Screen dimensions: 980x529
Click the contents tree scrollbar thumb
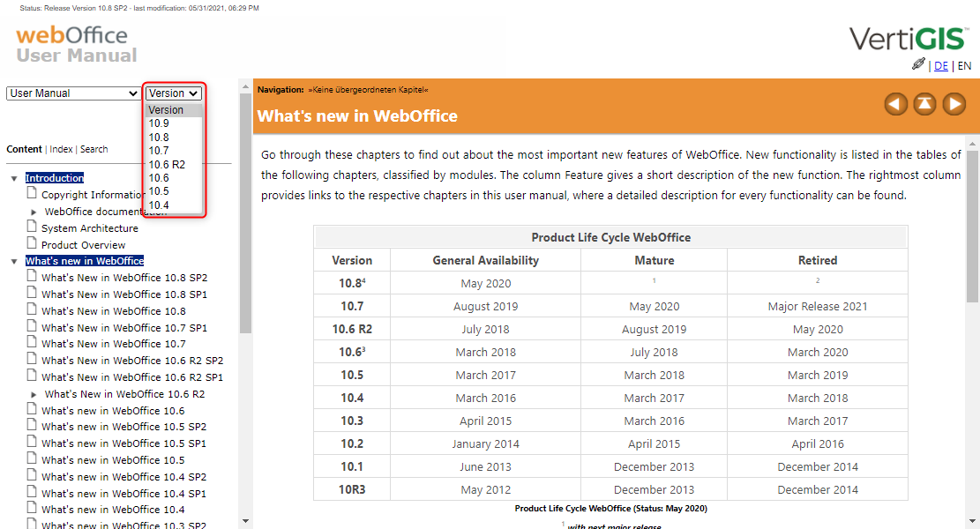click(x=245, y=213)
